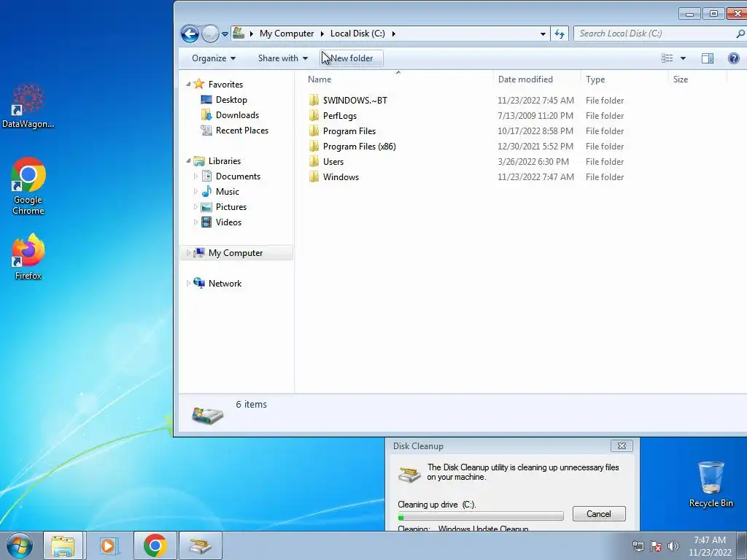Select Network in navigation pane
This screenshot has height=560, width=747.
225,284
